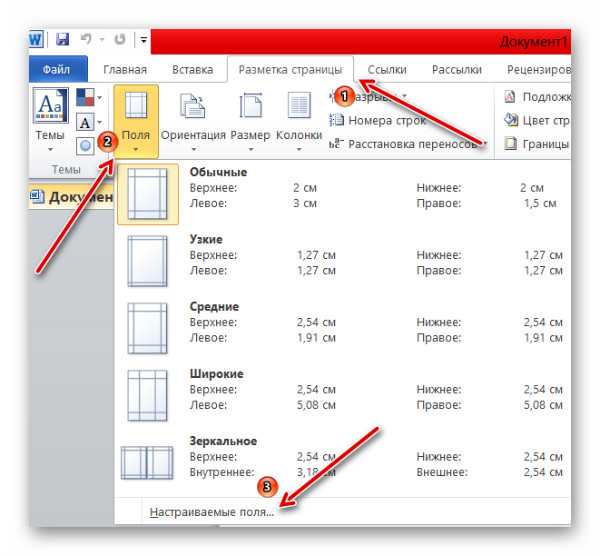Click the Колонки columns icon

299,105
